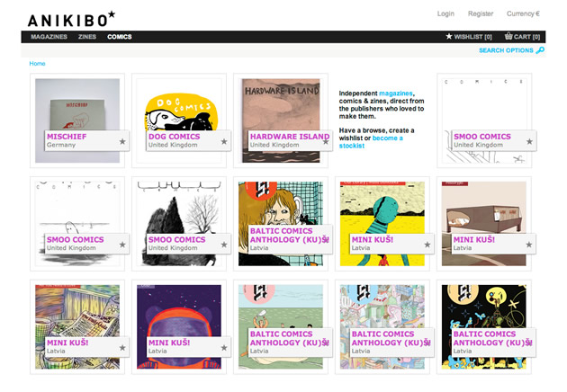The width and height of the screenshot is (567, 392).
Task: Open the DOG COMICS title link
Action: tap(174, 136)
